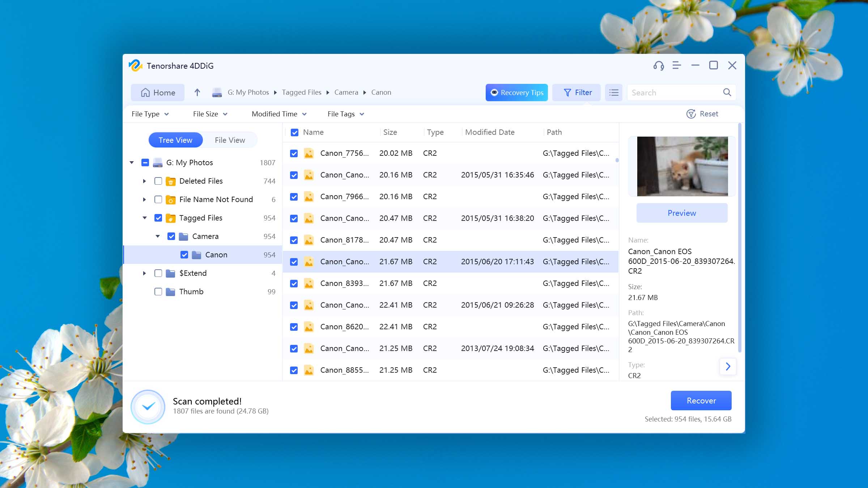The image size is (868, 488).
Task: Expand the $Extend folder tree node
Action: point(144,273)
